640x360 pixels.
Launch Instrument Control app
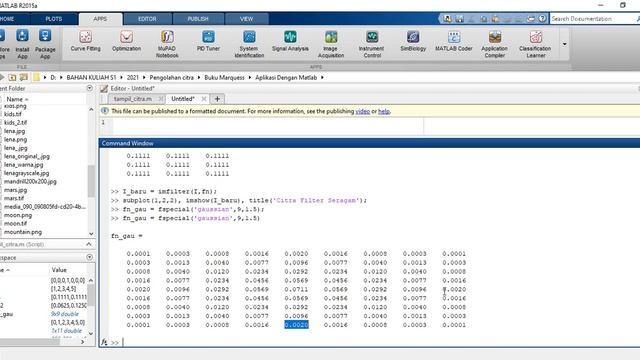coord(371,44)
